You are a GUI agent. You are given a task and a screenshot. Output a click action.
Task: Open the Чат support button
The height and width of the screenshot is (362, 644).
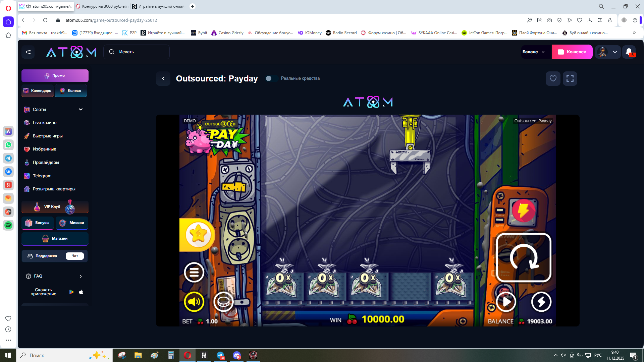tap(75, 256)
